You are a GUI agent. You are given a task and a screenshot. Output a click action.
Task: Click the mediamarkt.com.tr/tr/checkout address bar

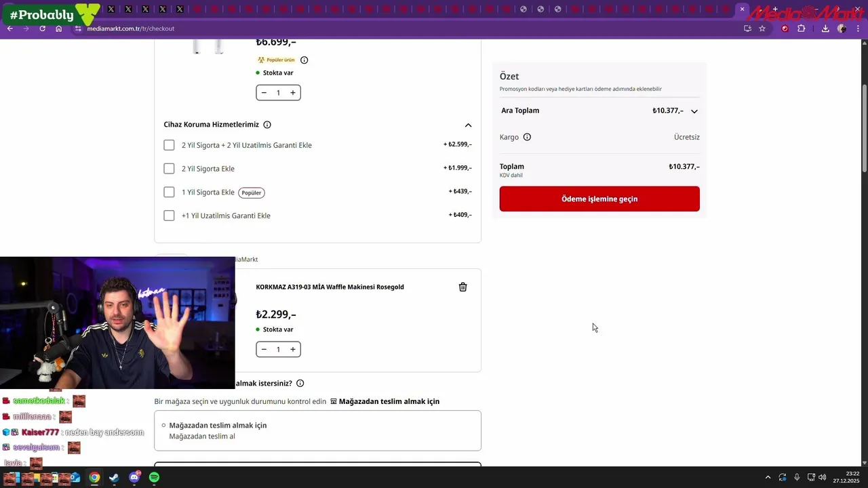coord(407,28)
